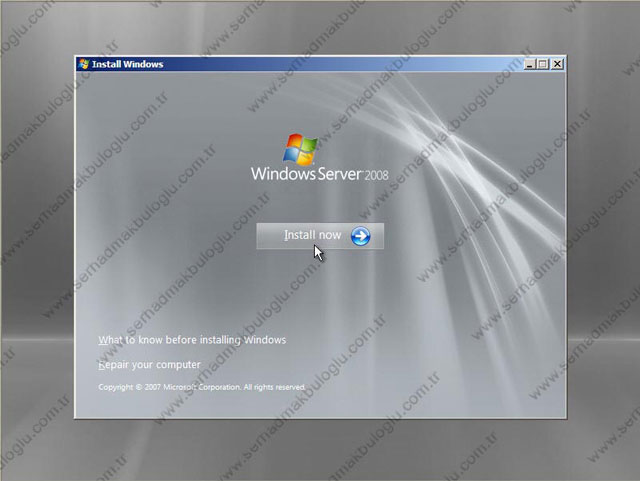Open What to know before installing Windows
The height and width of the screenshot is (481, 640).
point(192,340)
